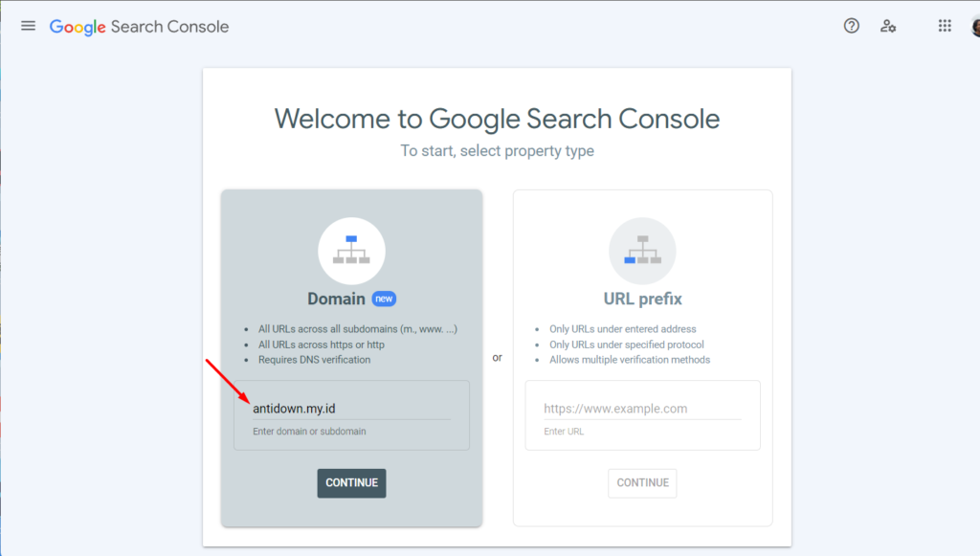Click the 'Welcome to Google Search Console' title
This screenshot has width=980, height=556.
pos(497,119)
